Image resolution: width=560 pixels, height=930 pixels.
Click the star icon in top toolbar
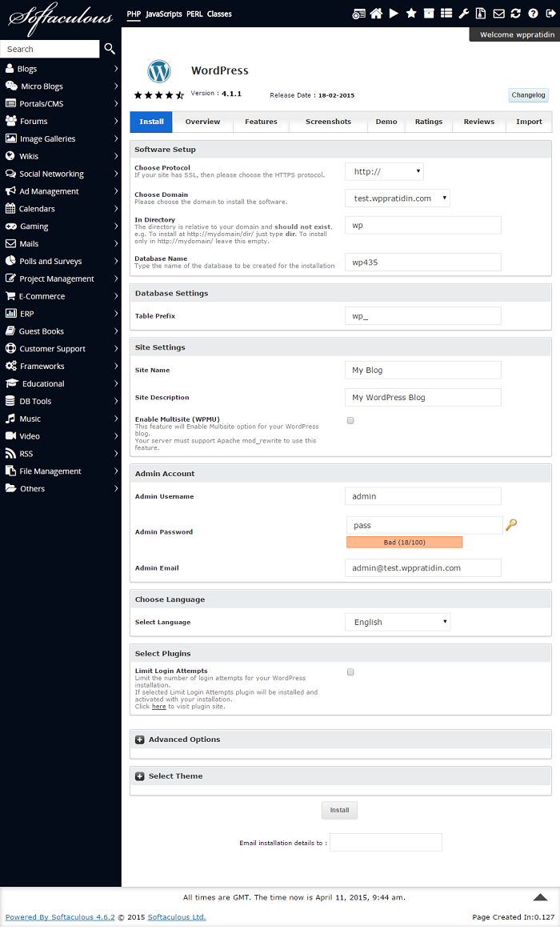click(x=411, y=14)
